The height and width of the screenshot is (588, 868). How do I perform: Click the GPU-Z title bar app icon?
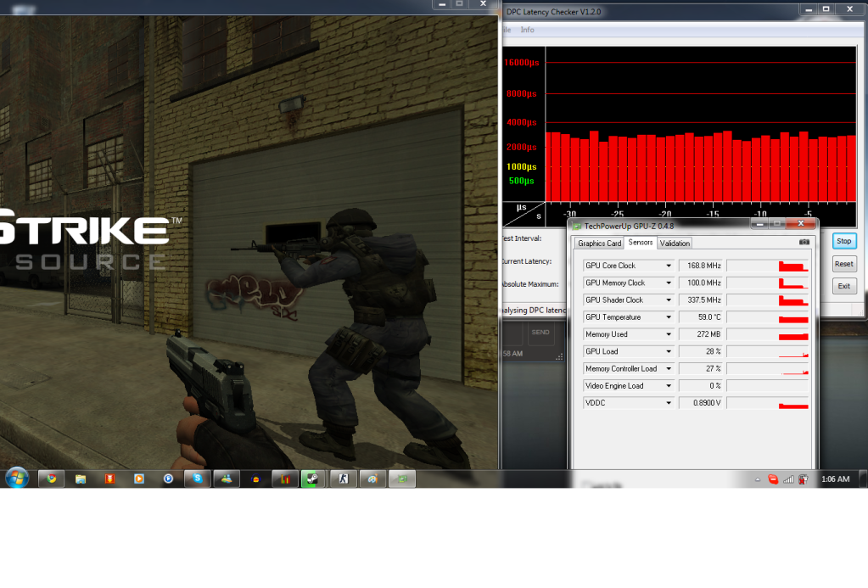coord(577,226)
